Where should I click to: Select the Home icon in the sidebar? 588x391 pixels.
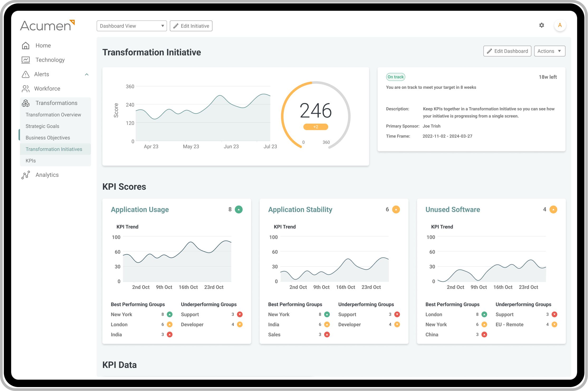[x=26, y=45]
